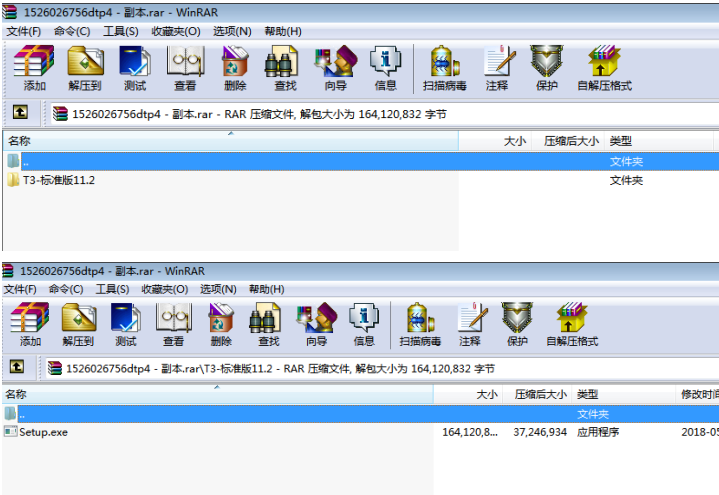
Task: Click address bar path in upper window
Action: (x=384, y=114)
